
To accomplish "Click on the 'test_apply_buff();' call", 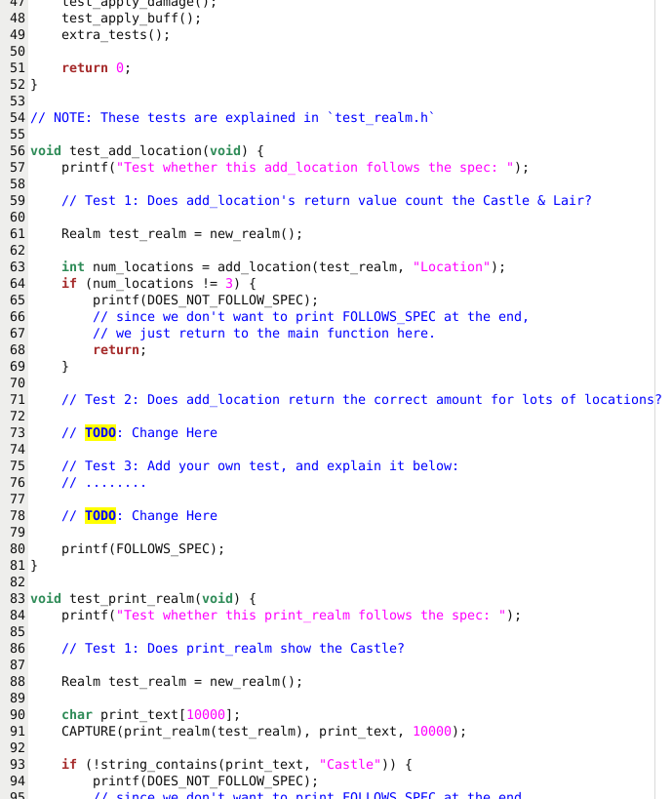I will pyautogui.click(x=131, y=19).
